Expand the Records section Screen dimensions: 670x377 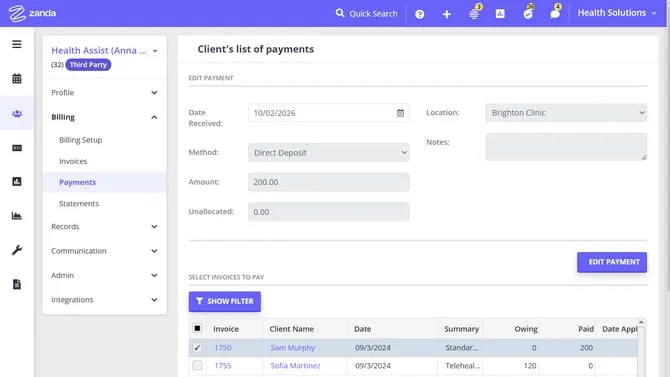coord(104,227)
